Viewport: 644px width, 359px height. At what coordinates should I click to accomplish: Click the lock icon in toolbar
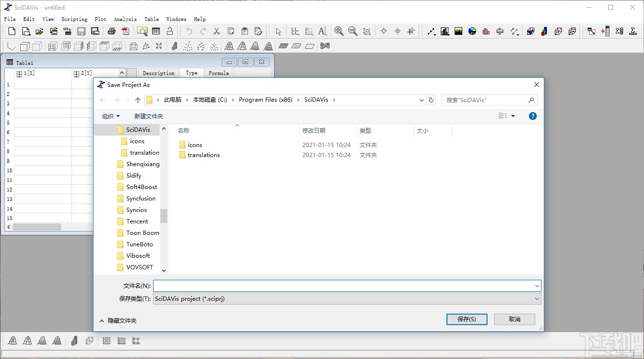pyautogui.click(x=170, y=32)
